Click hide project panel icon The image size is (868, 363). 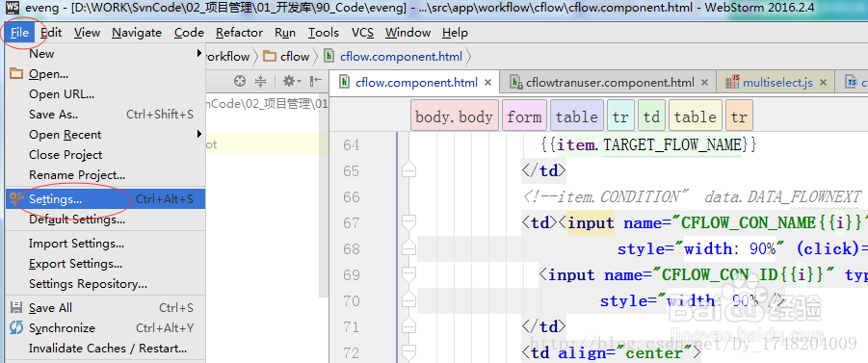click(x=316, y=82)
